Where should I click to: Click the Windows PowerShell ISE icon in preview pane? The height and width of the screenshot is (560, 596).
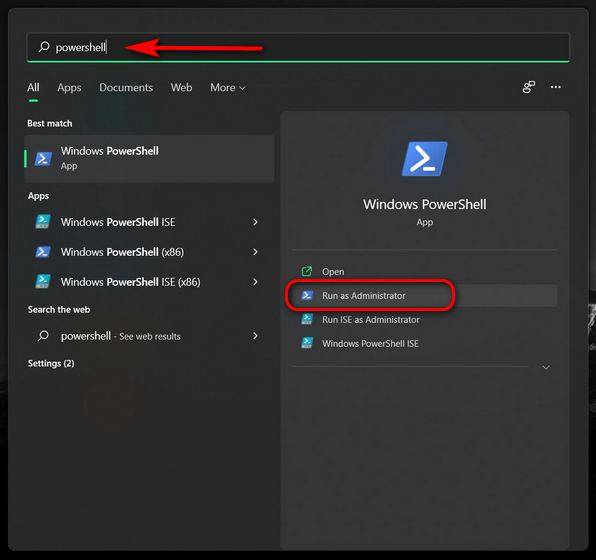click(x=307, y=343)
